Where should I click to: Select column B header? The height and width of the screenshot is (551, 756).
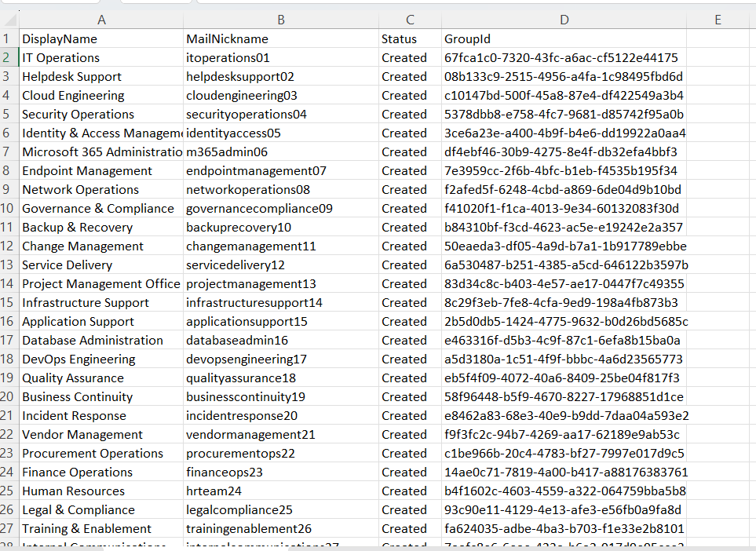[280, 20]
